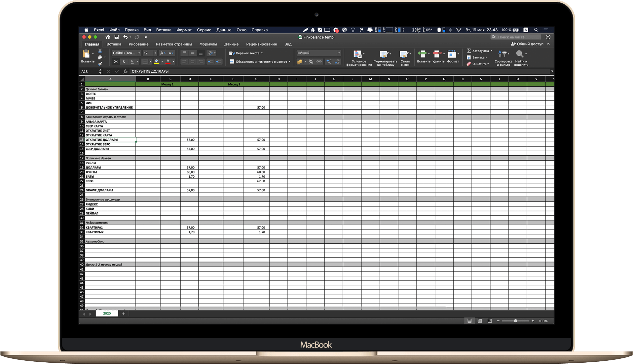Image resolution: width=633 pixels, height=364 pixels.
Task: Apply the thousands separator 000 format
Action: click(319, 61)
